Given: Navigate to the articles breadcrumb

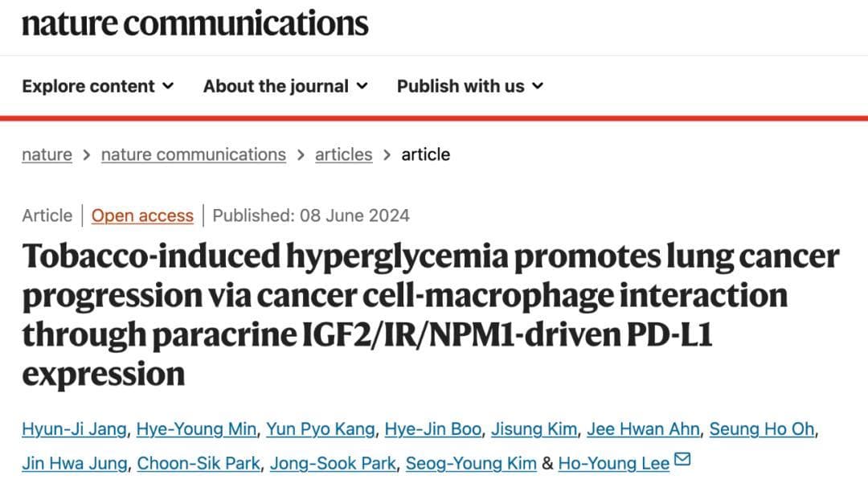Looking at the screenshot, I should pos(343,154).
